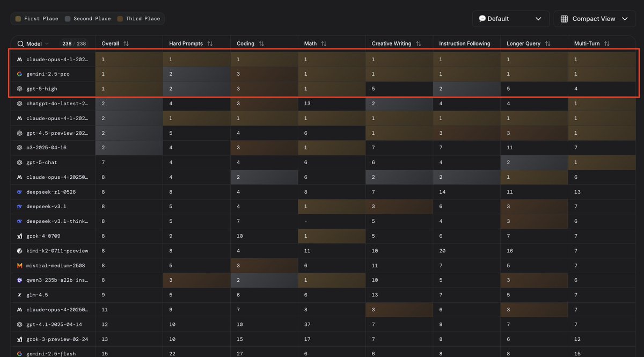
Task: Click the Math value 37 for gpt-4.1-2025-04-14
Action: click(308, 324)
